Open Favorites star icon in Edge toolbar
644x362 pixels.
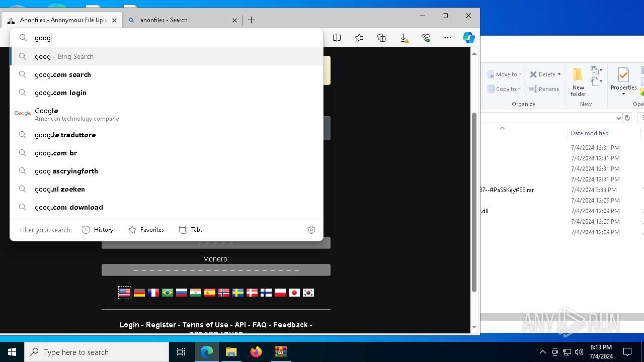click(x=359, y=38)
